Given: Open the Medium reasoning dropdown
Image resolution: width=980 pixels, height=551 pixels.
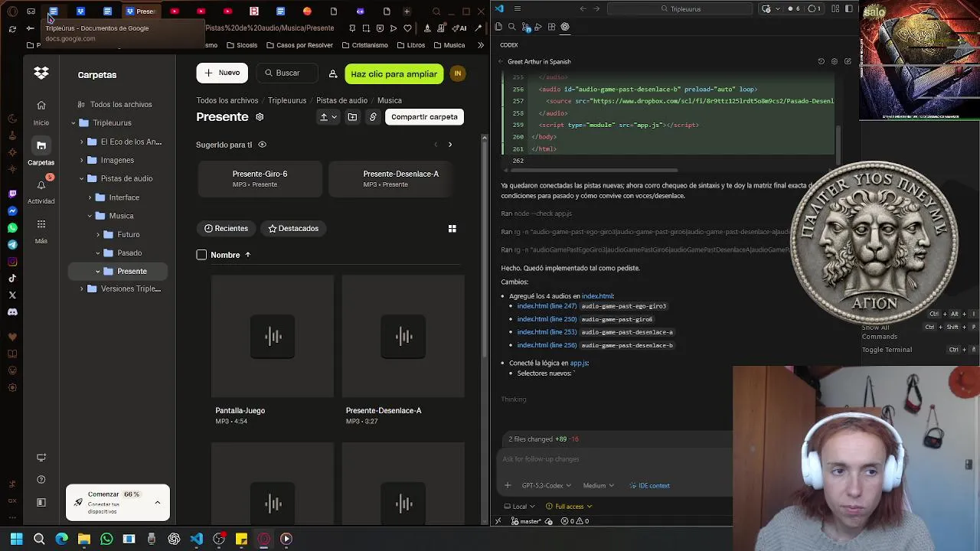Looking at the screenshot, I should [598, 485].
